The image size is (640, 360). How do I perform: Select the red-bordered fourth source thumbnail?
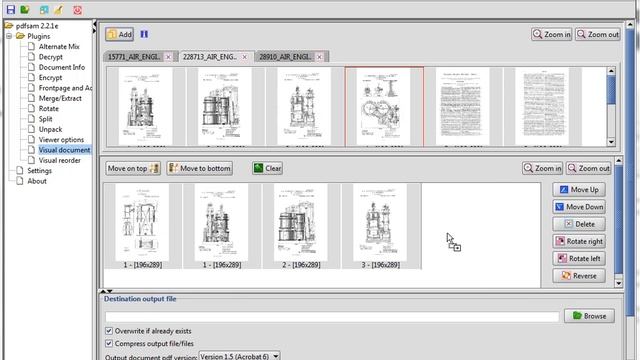[384, 107]
